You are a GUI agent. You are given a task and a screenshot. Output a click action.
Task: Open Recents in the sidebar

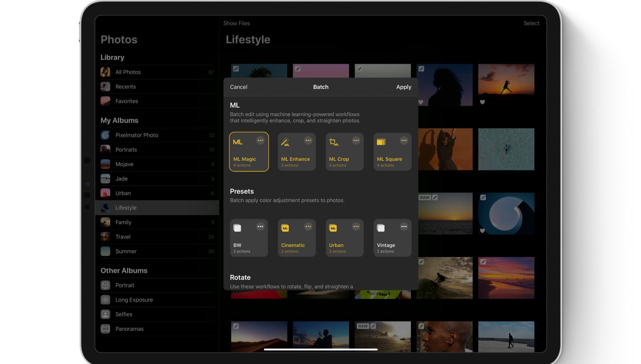157,87
